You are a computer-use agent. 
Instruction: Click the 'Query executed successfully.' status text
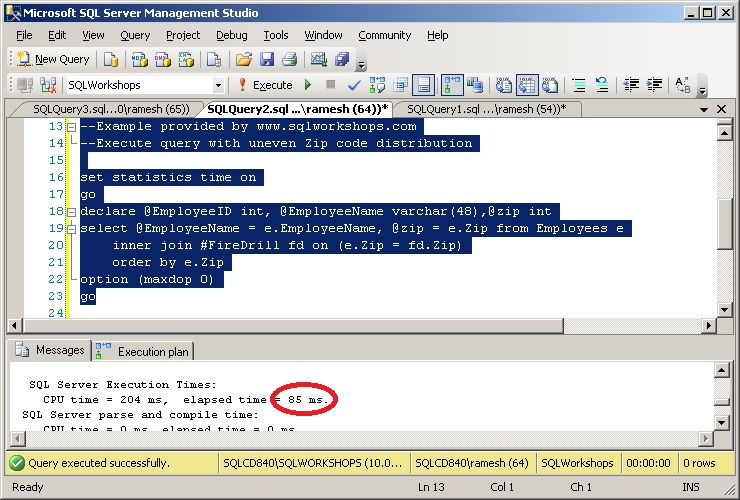tap(99, 463)
